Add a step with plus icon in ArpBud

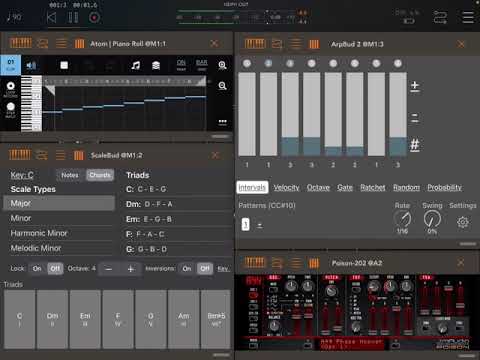point(415,85)
